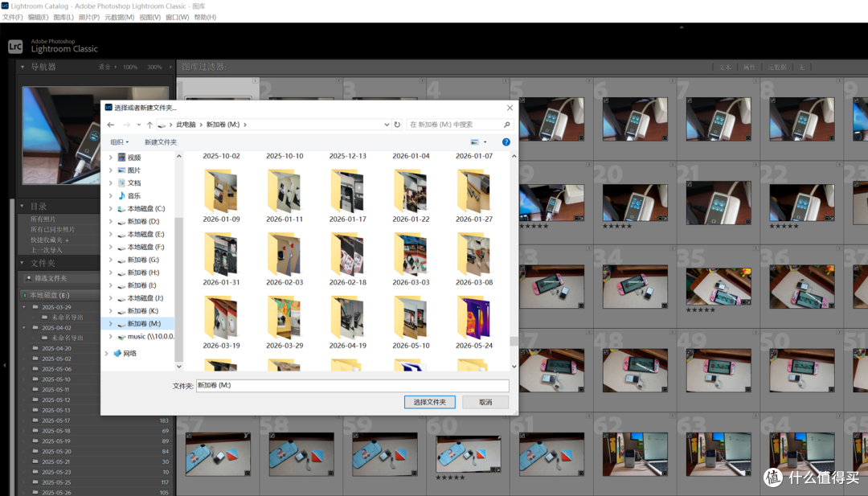Collapse the 文件夹 panel
This screenshot has width=868, height=496.
coord(23,263)
